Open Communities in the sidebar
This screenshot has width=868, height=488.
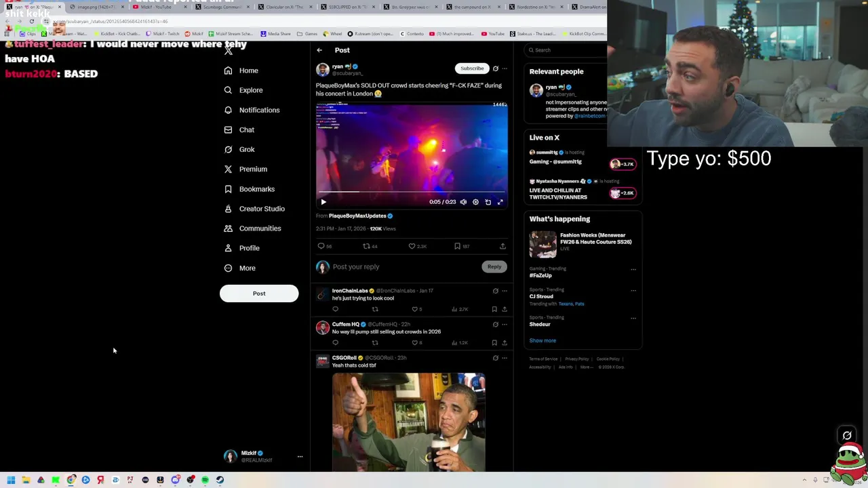[252, 228]
